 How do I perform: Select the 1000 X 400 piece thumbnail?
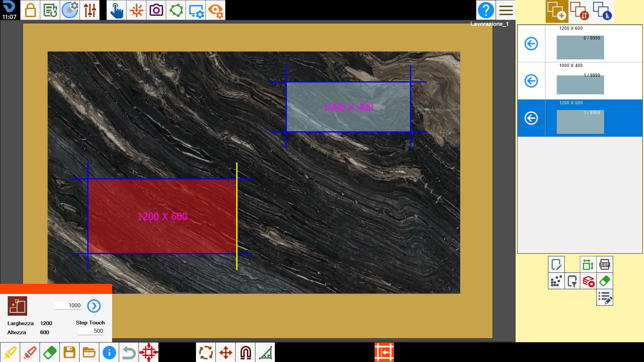pos(580,85)
